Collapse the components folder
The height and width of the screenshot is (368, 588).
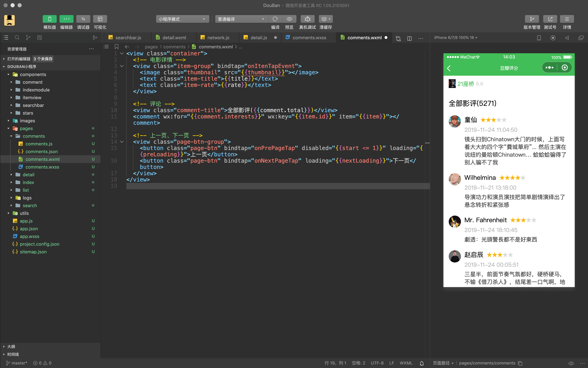[x=50, y=74]
